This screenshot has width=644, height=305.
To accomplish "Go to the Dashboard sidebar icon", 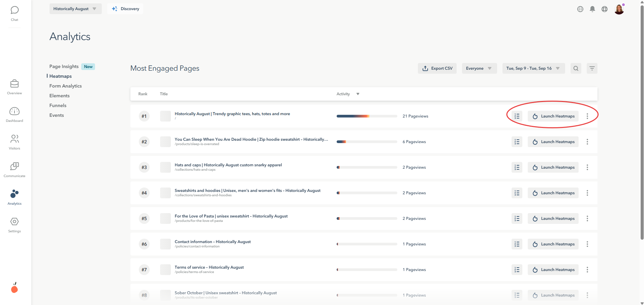I will [14, 114].
